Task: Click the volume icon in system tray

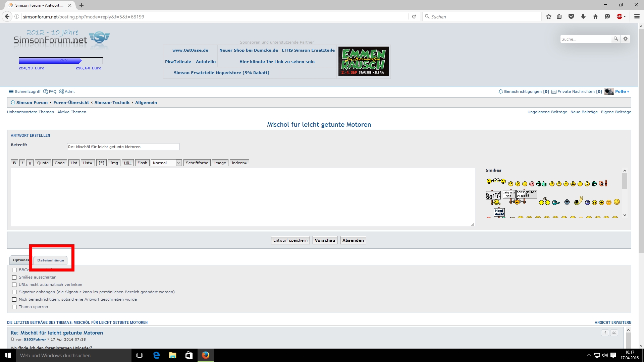Action: [605, 355]
